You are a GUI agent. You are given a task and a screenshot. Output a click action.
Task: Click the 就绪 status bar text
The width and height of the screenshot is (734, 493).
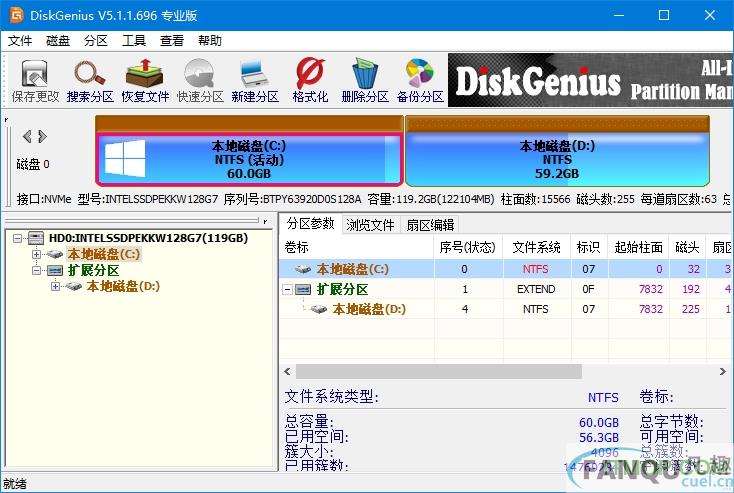coord(15,484)
